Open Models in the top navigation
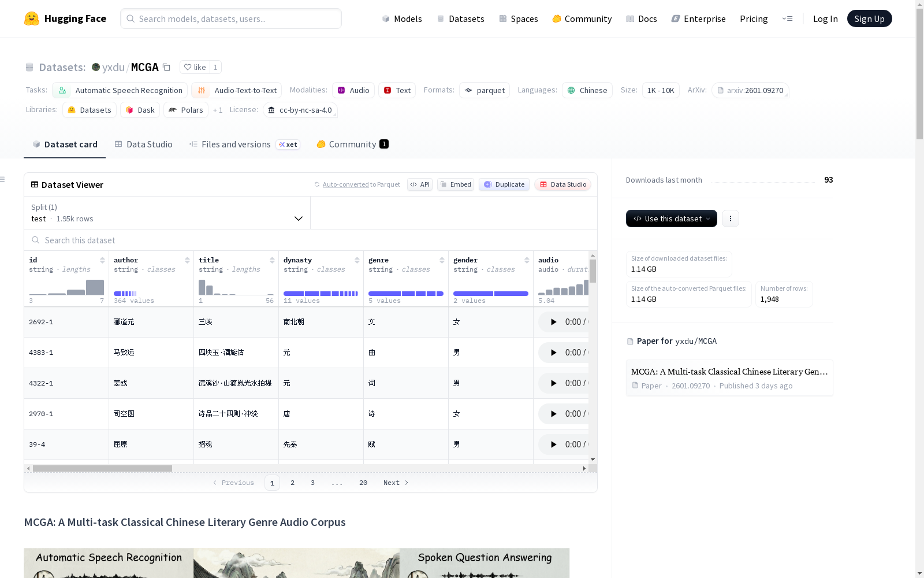The width and height of the screenshot is (924, 578). click(402, 18)
